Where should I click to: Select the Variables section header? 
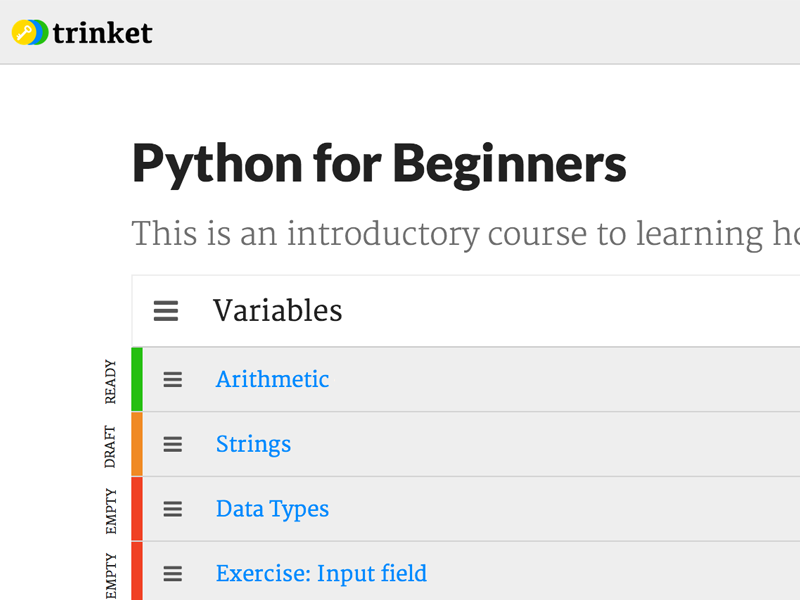point(278,311)
